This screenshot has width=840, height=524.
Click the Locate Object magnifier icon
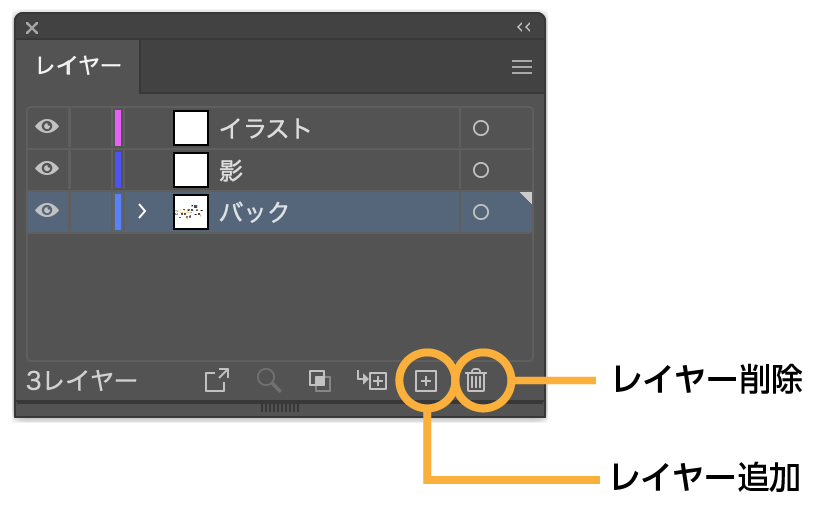268,380
